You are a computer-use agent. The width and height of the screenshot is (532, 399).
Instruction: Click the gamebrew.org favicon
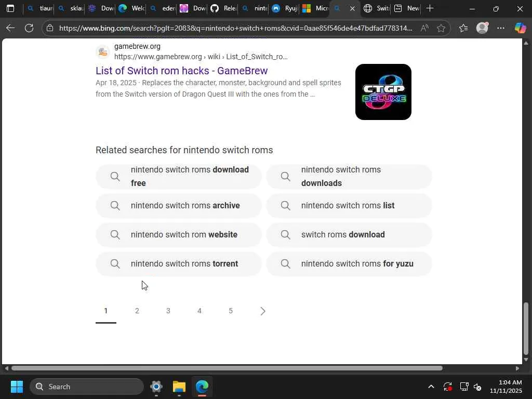click(103, 52)
